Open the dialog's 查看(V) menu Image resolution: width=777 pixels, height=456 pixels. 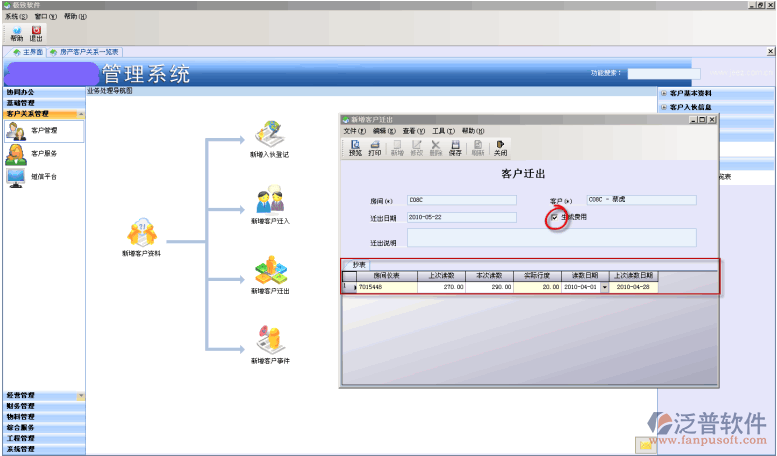tap(414, 131)
